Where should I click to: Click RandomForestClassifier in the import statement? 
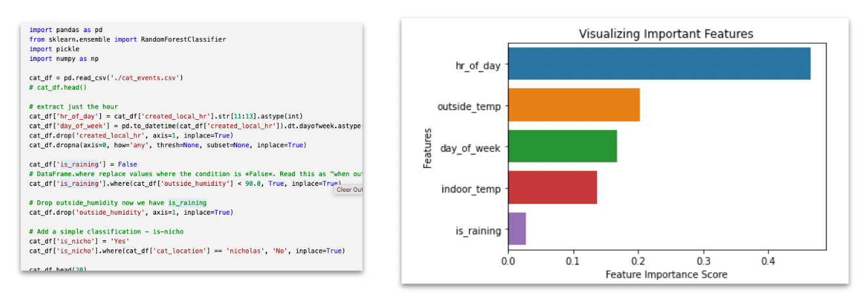pyautogui.click(x=183, y=39)
